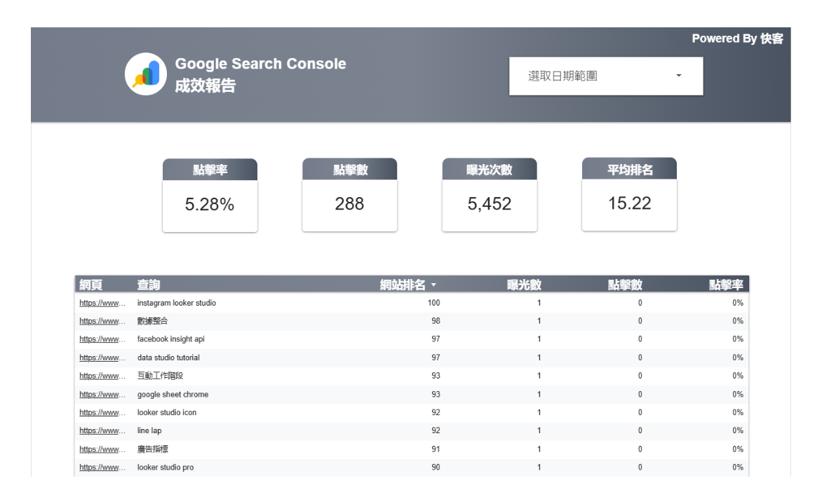The width and height of the screenshot is (822, 504).
Task: Click query text 'google sheet chrome'
Action: [173, 394]
